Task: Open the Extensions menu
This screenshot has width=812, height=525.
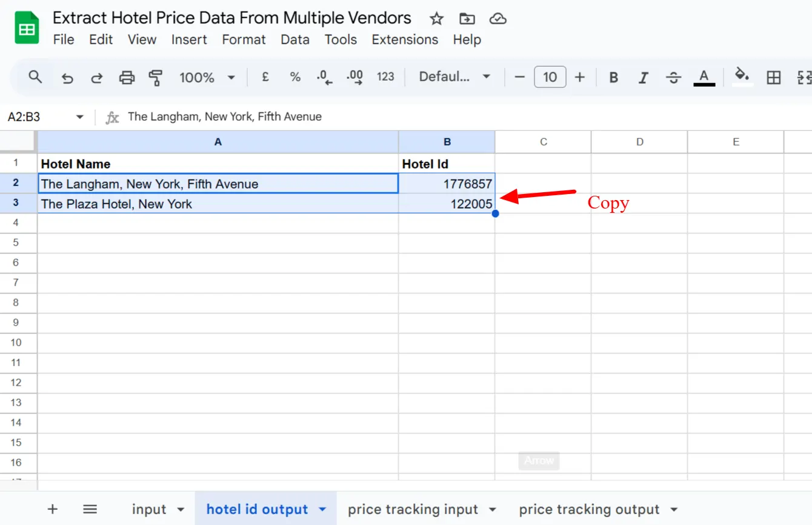Action: tap(405, 39)
